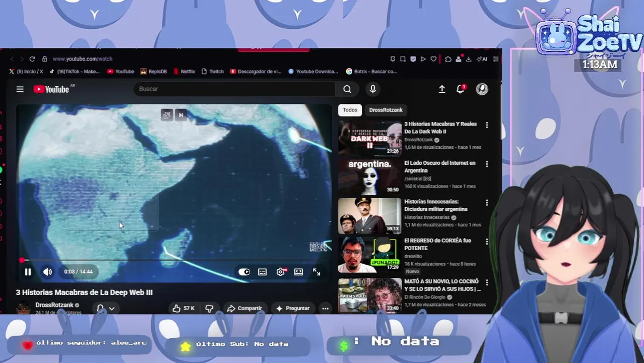
Task: Open options for El Lado Oscuro del Internet
Action: 487,164
